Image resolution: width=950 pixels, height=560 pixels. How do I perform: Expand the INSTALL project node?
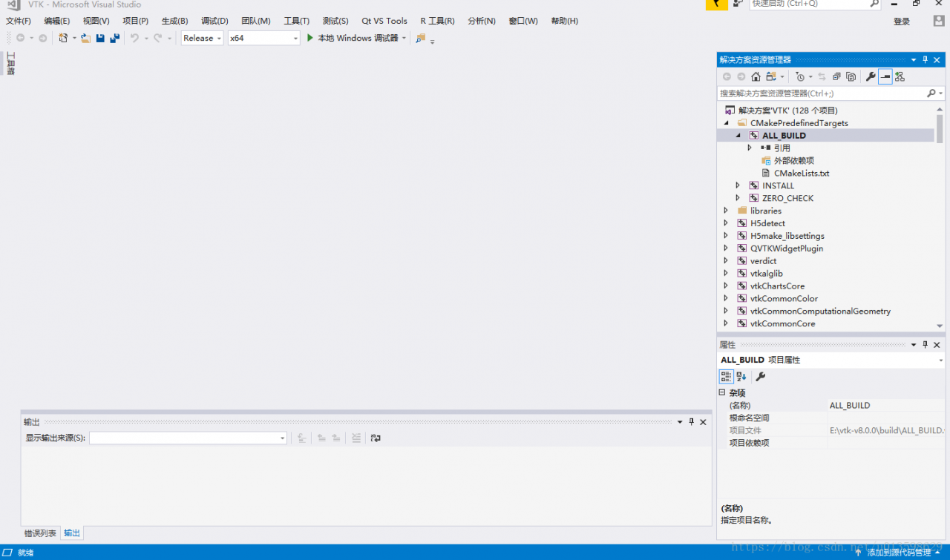tap(738, 185)
